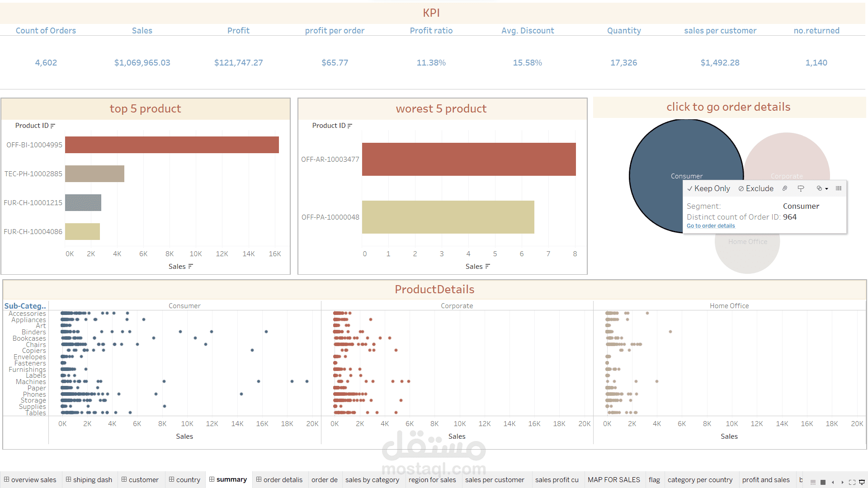
Task: Choose Exclude in the tooltip
Action: click(756, 188)
